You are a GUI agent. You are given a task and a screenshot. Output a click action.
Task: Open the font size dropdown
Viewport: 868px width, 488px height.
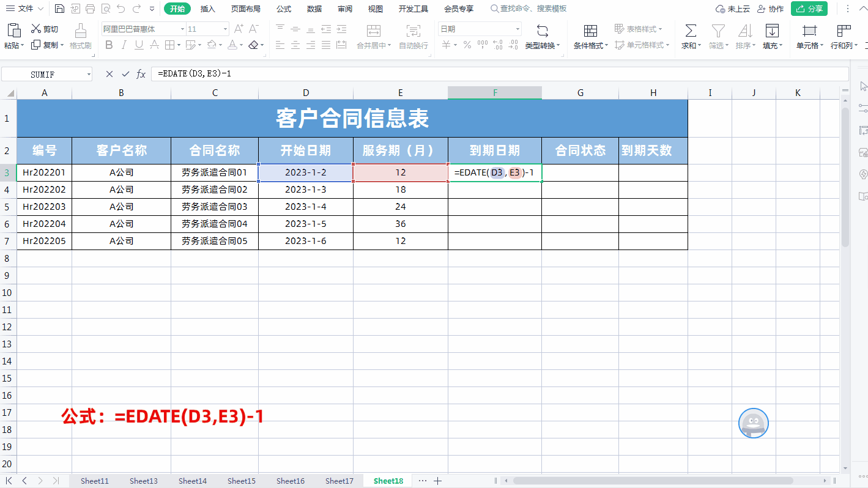(x=226, y=29)
